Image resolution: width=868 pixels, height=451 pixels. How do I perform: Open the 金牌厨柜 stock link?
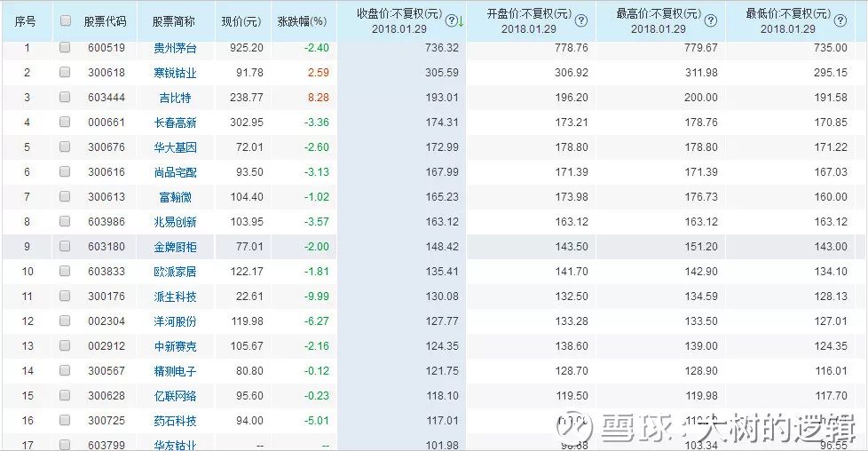tap(175, 247)
